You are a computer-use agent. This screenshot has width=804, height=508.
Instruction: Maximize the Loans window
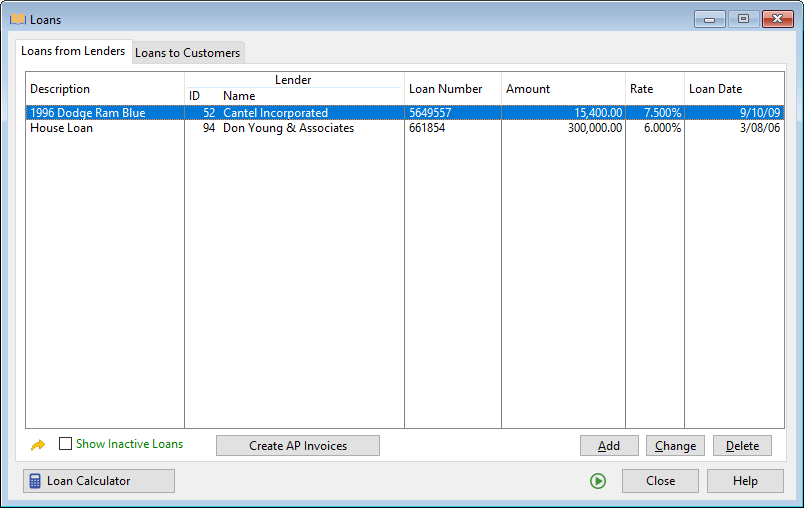coord(743,18)
